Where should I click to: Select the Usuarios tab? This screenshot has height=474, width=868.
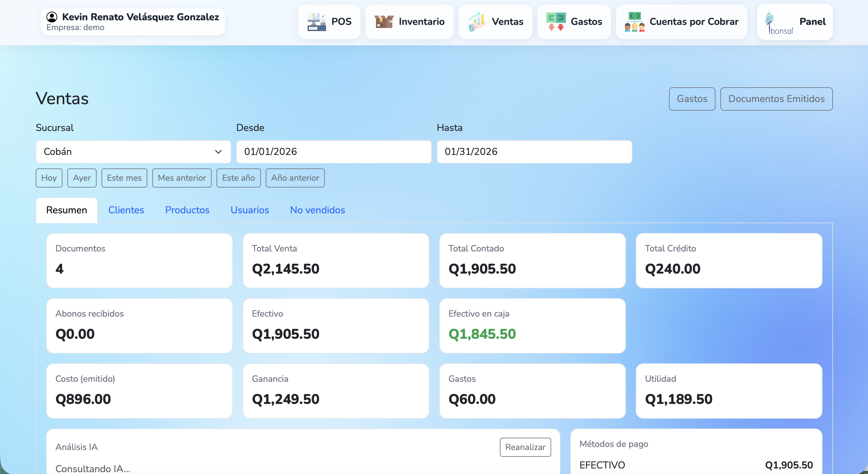pos(249,210)
